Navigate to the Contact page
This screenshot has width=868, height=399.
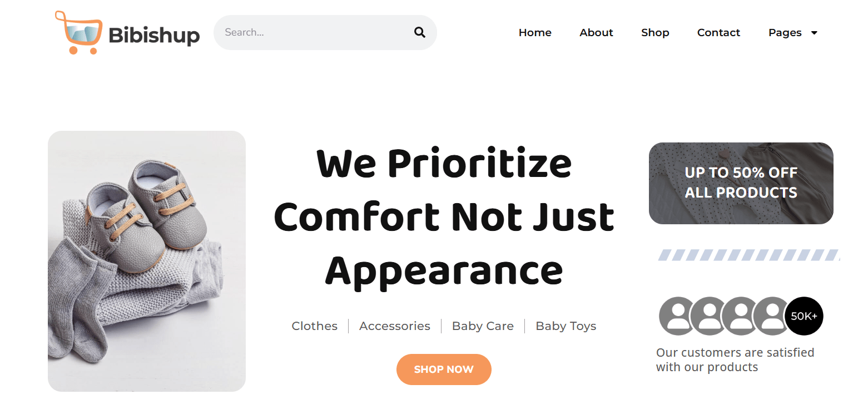718,33
